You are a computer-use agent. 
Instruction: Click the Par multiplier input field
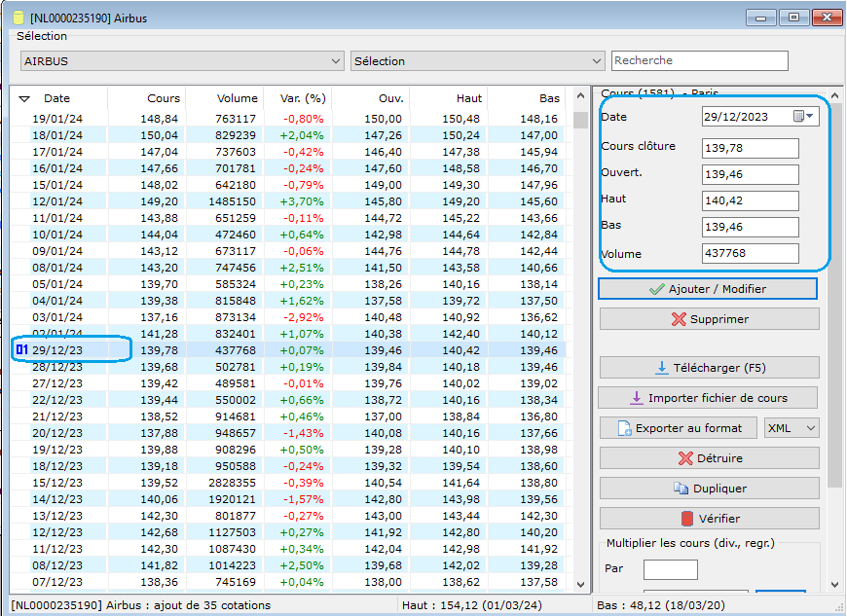pos(671,569)
